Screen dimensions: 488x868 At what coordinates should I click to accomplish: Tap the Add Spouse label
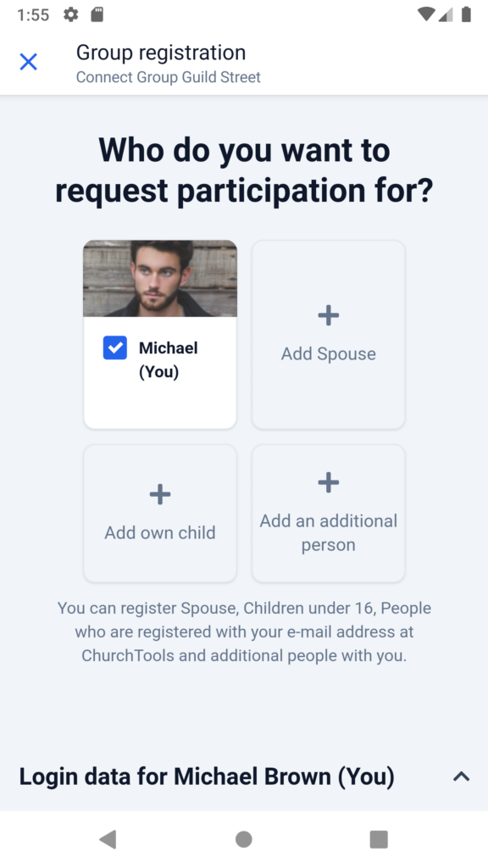pyautogui.click(x=328, y=353)
